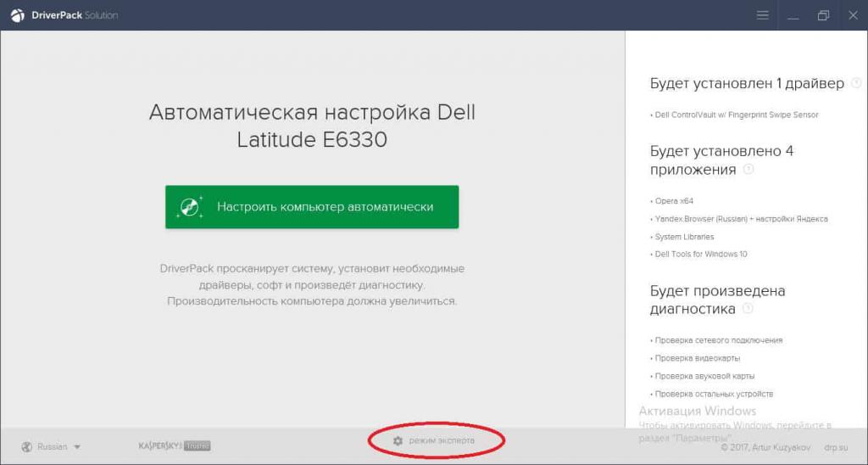Click 'Будет установлено 4 приложения' heading
The image size is (868, 465).
(721, 160)
